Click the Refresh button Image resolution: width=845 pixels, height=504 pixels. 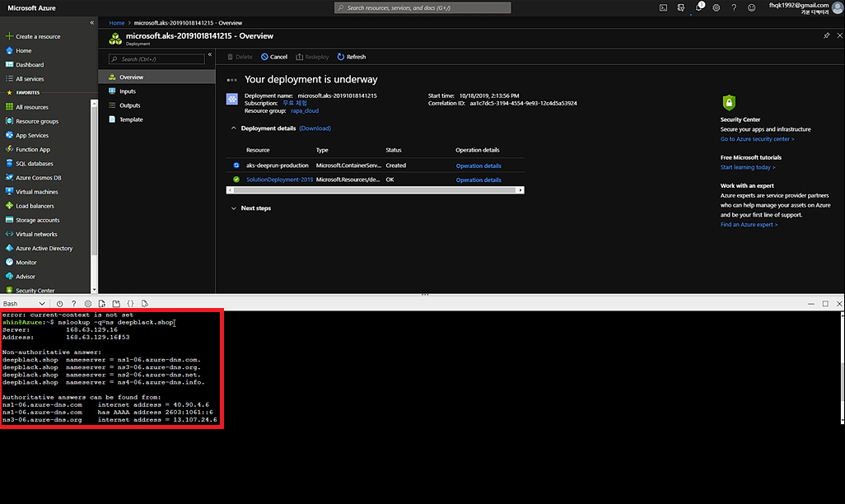(x=352, y=57)
